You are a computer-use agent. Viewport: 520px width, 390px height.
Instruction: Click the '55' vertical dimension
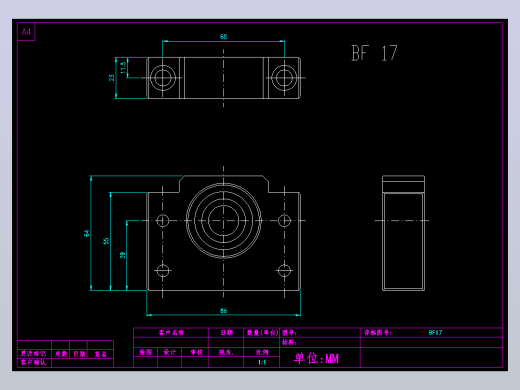[x=106, y=241]
